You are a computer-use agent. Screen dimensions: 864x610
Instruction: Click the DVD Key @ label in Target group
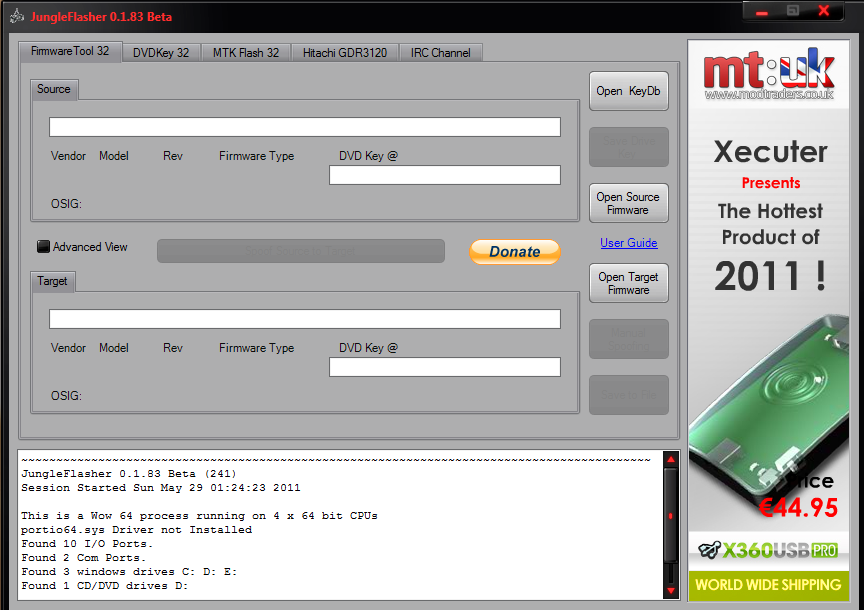(x=368, y=348)
